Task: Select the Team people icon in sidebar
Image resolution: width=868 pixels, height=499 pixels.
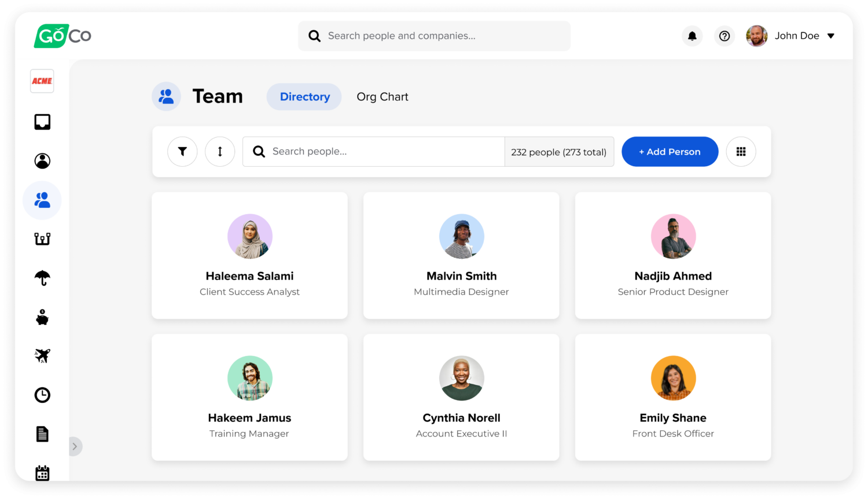Action: point(42,200)
